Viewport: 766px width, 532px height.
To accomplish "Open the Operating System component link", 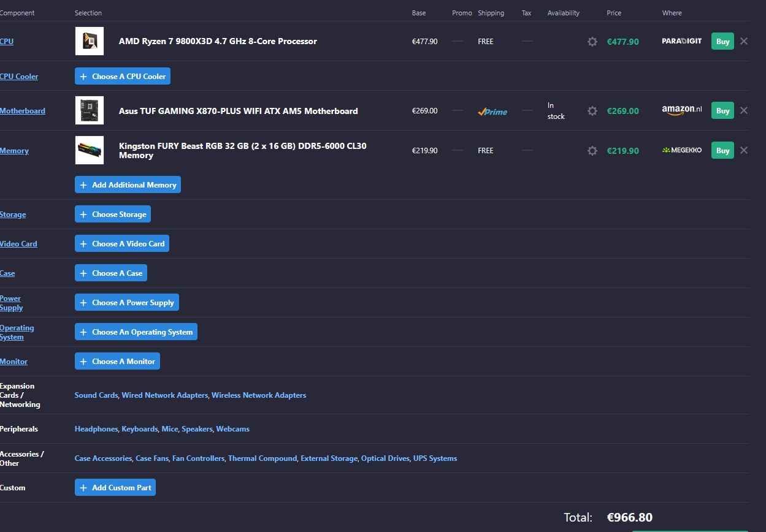I will (17, 332).
